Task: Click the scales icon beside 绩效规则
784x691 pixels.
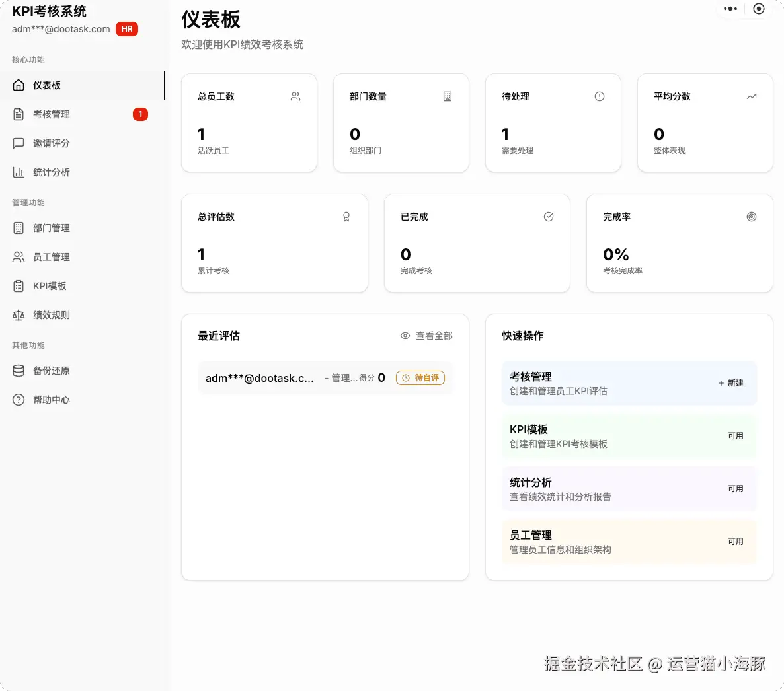Action: 19,315
